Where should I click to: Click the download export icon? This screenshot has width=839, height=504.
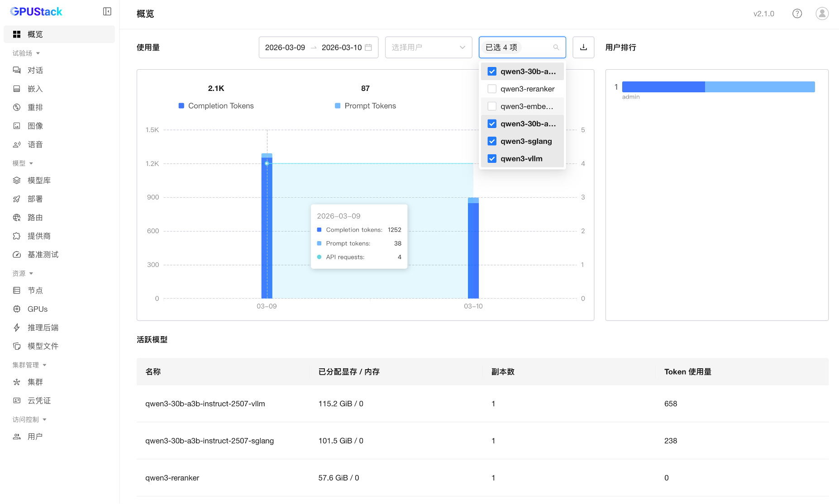point(583,48)
